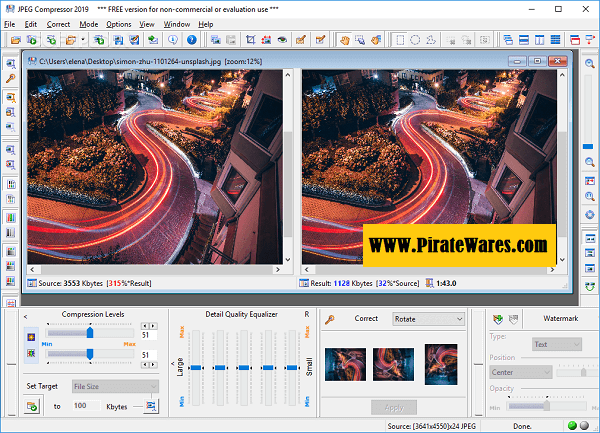Image resolution: width=600 pixels, height=433 pixels.
Task: Increase top compression level with right stepper arrow
Action: tap(153, 326)
